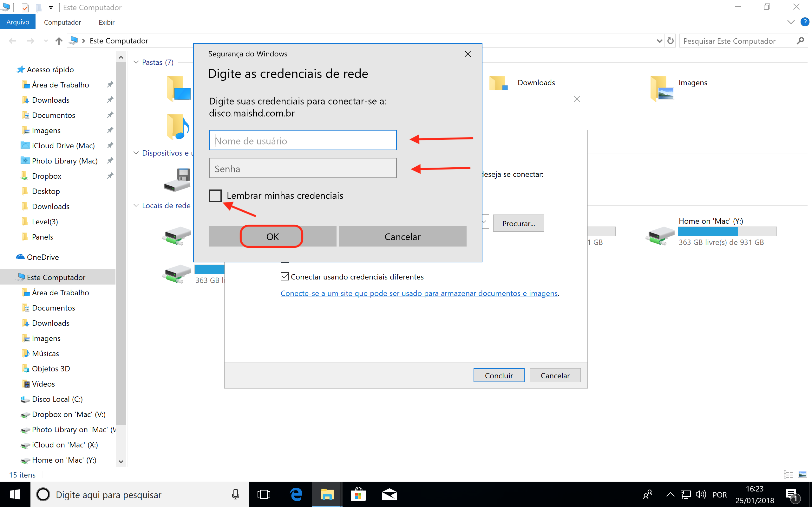Open the Exibir ribbon tab
The height and width of the screenshot is (507, 812).
tap(106, 22)
